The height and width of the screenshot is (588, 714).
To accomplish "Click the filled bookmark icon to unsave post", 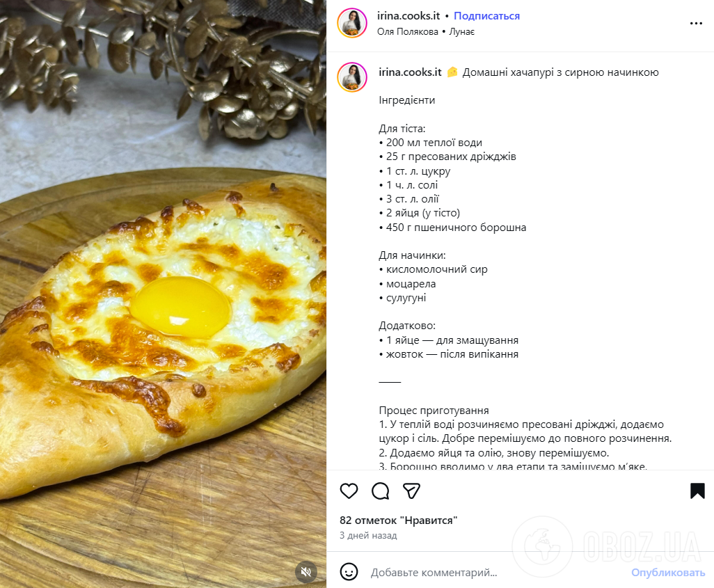I will pos(696,491).
